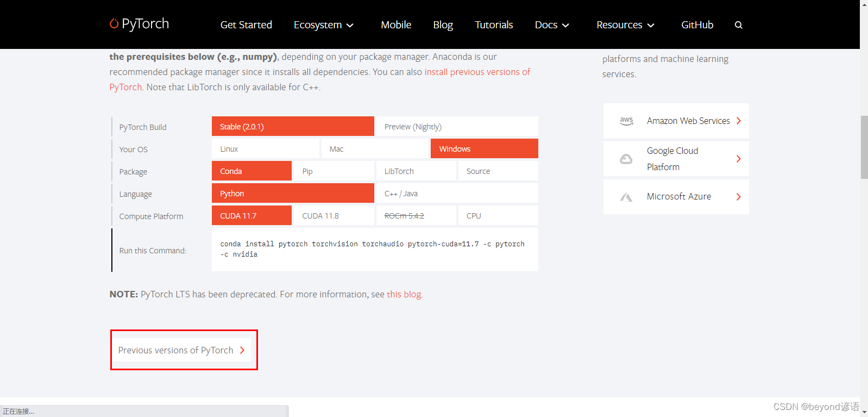This screenshot has height=417, width=868.
Task: Pick CUDA 11.8 compute platform
Action: click(334, 215)
